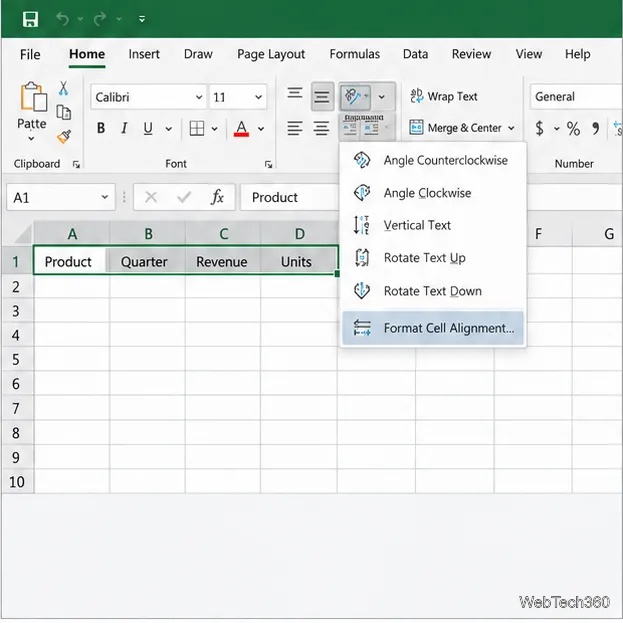Click the Paste clipboard icon
623x623 pixels.
(33, 96)
